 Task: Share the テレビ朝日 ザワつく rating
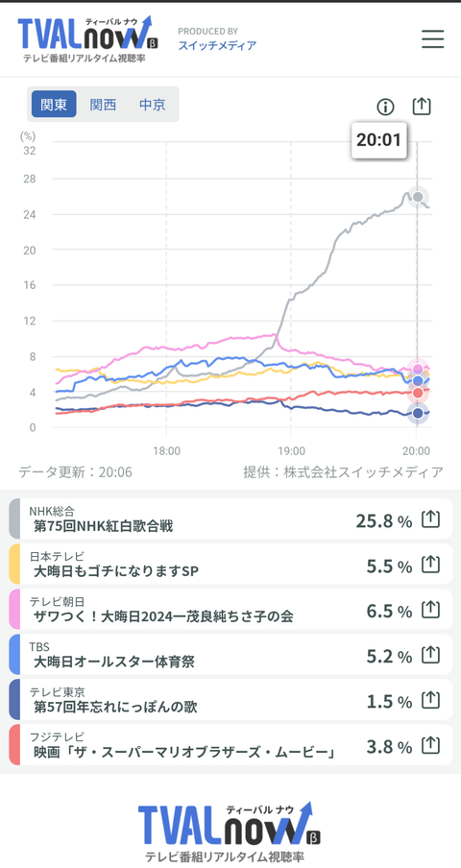pos(430,610)
